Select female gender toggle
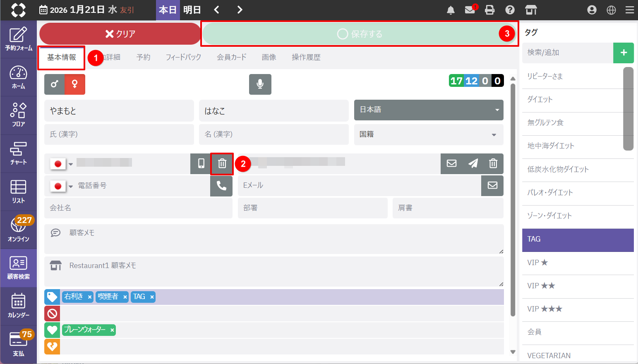638x364 pixels. click(75, 84)
